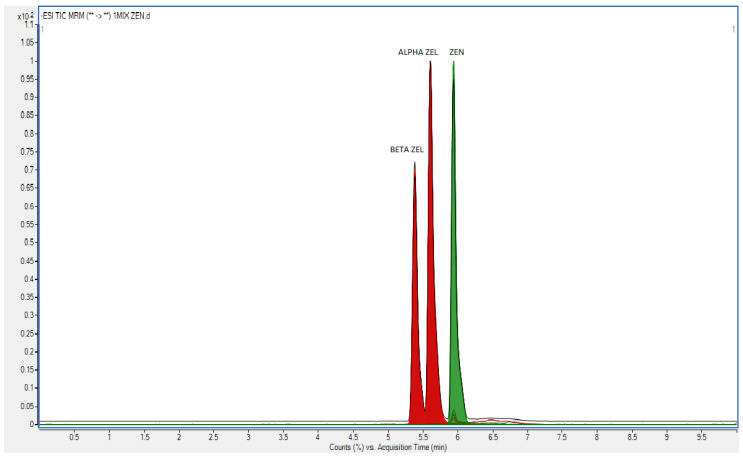The width and height of the screenshot is (743, 458).
Task: Click the BETA ZEL peak label
Action: [407, 150]
